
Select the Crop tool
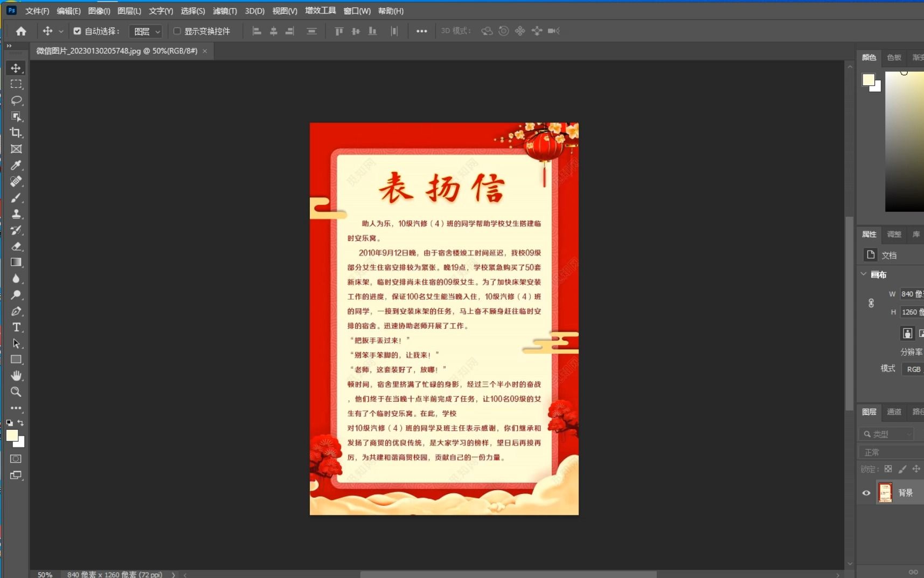pyautogui.click(x=16, y=133)
